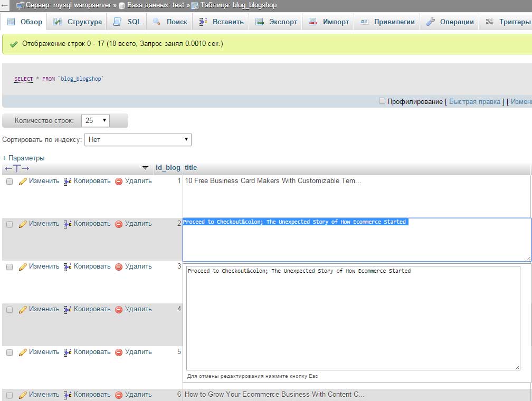Click the copy icon in row 4
The width and height of the screenshot is (532, 401).
[x=68, y=310]
